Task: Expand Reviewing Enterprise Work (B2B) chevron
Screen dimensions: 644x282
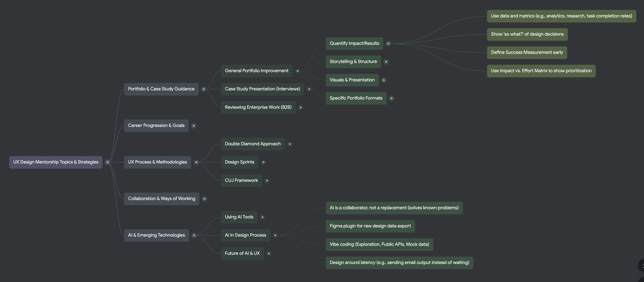Action: 300,107
